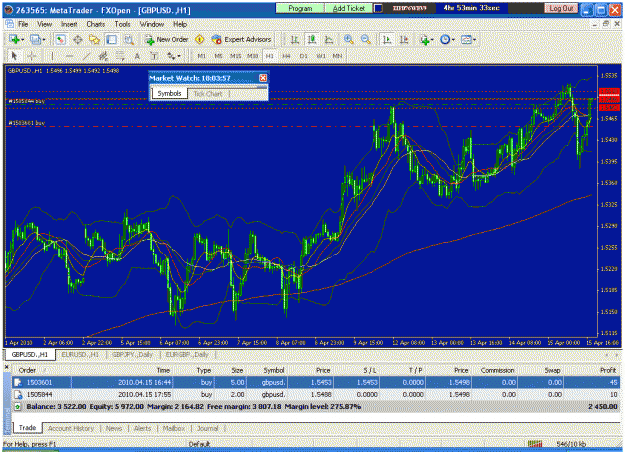This screenshot has height=452, width=625.
Task: Open the Arrows objects dropdown
Action: (173, 56)
